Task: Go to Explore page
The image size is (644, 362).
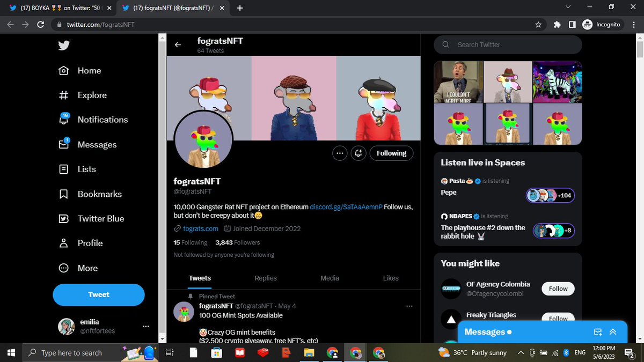Action: tap(83, 95)
